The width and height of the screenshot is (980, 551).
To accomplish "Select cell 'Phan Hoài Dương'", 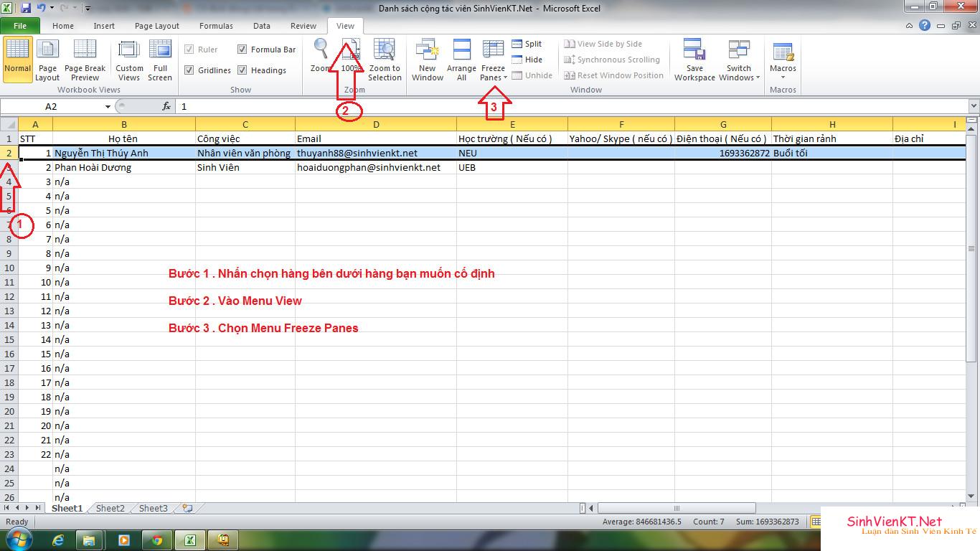I will click(124, 167).
